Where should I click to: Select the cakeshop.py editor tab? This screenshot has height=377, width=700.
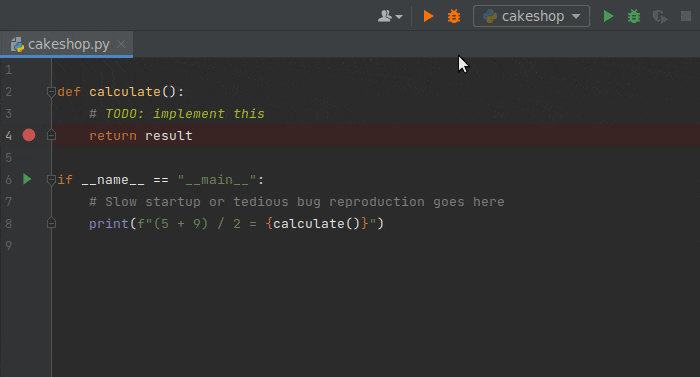(66, 44)
